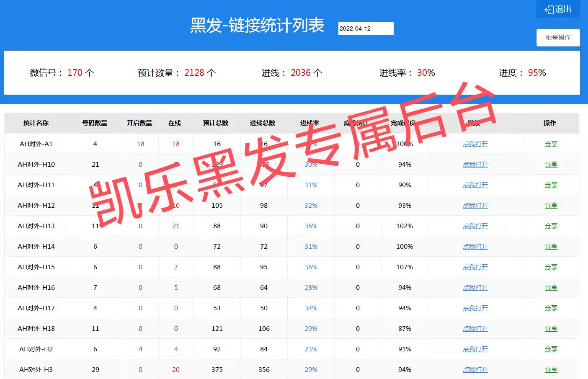The image size is (588, 379).
Task: Select the AH对外-H11 row name
Action: point(36,185)
